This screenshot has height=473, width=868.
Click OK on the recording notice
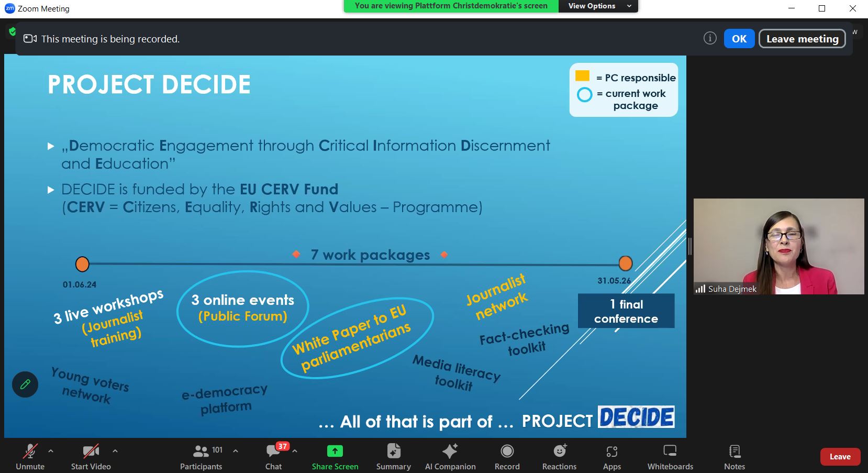click(739, 39)
